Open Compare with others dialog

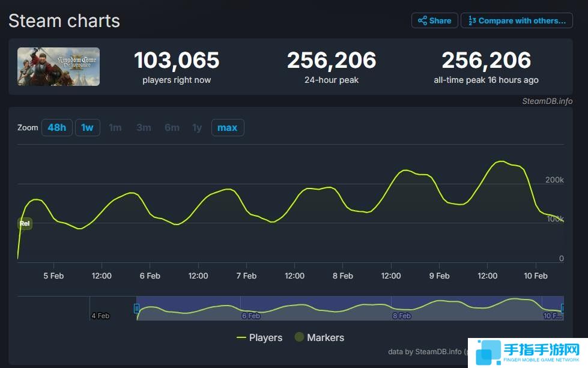[517, 20]
